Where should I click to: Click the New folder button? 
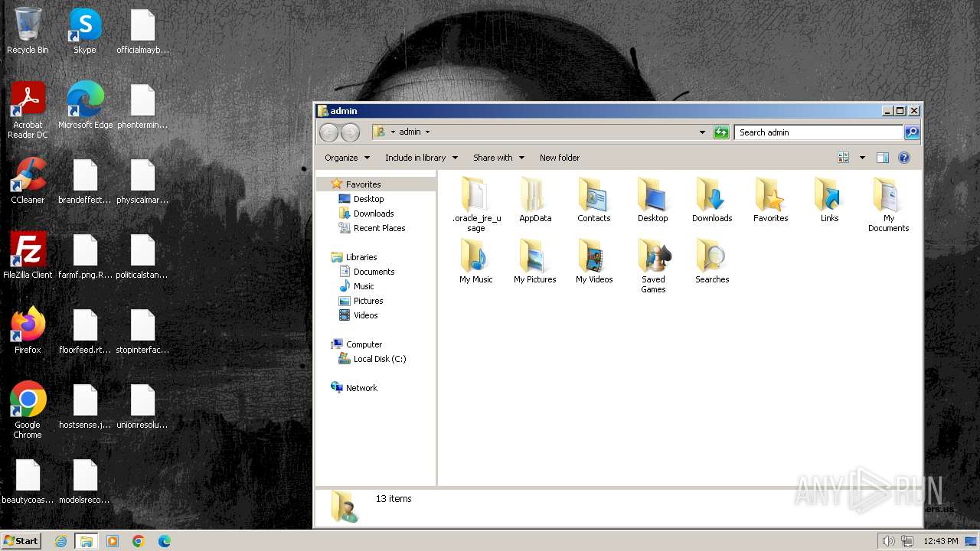point(560,158)
